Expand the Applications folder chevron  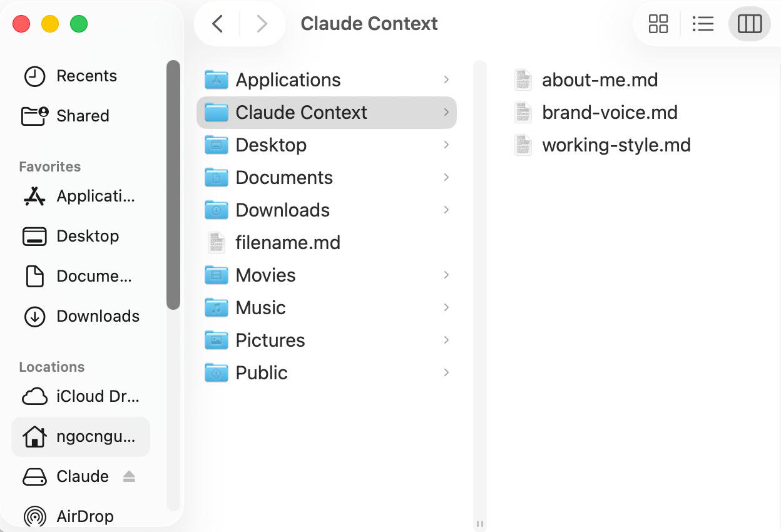tap(446, 79)
